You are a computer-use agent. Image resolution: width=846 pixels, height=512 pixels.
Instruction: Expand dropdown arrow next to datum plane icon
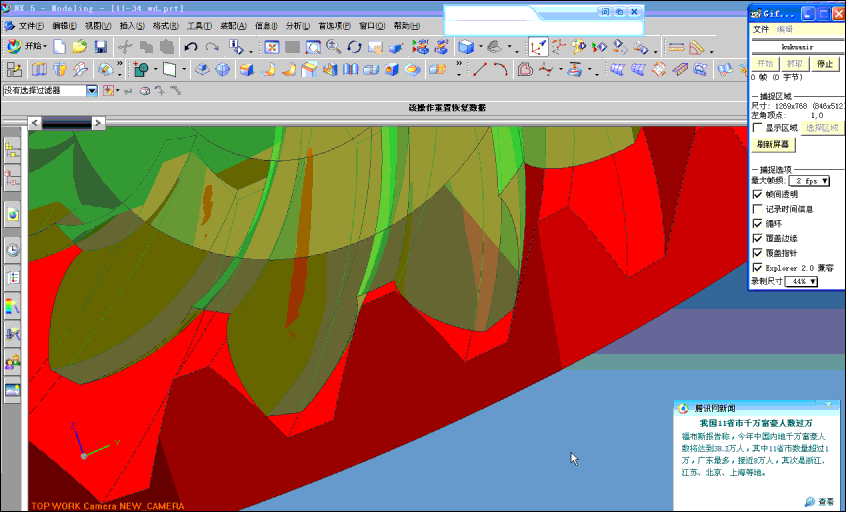pyautogui.click(x=184, y=70)
